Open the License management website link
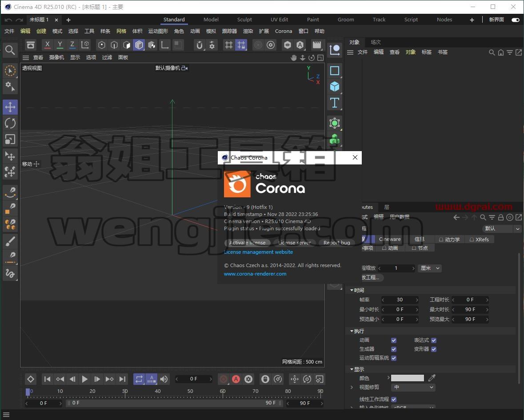 [x=258, y=252]
